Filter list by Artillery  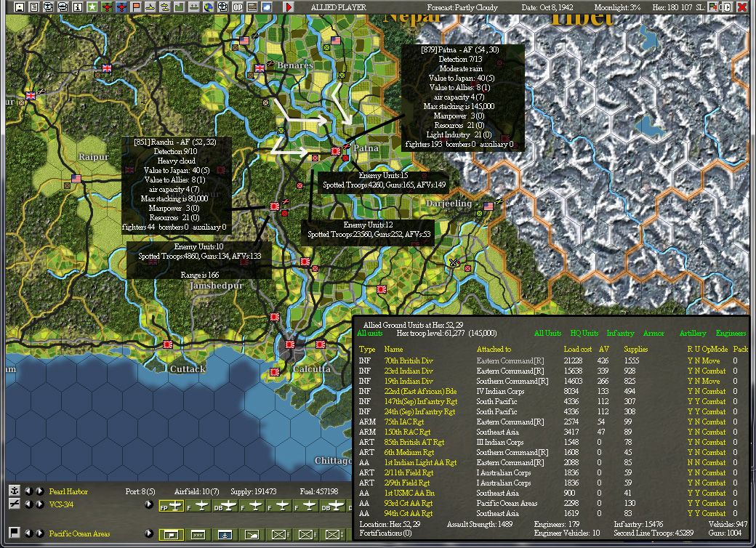click(692, 333)
